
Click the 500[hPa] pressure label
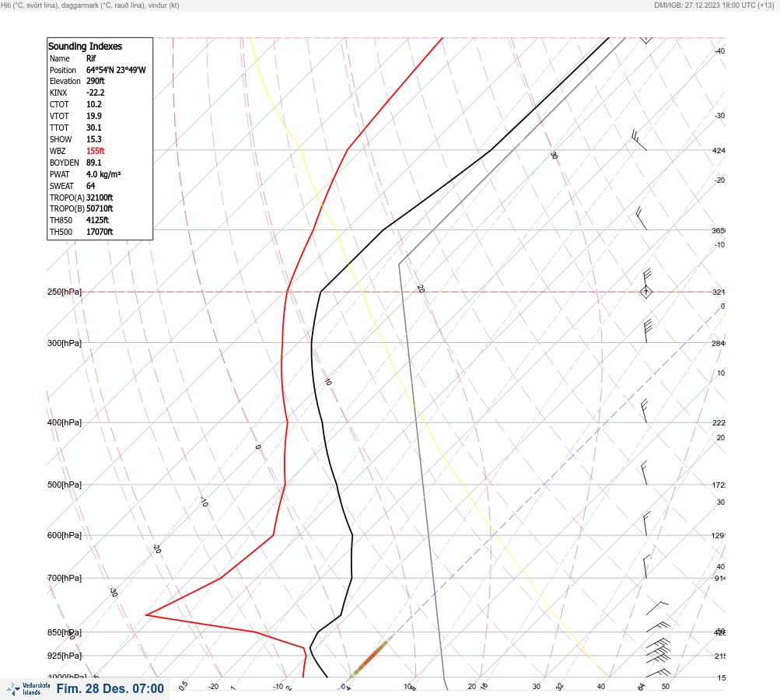(x=65, y=485)
